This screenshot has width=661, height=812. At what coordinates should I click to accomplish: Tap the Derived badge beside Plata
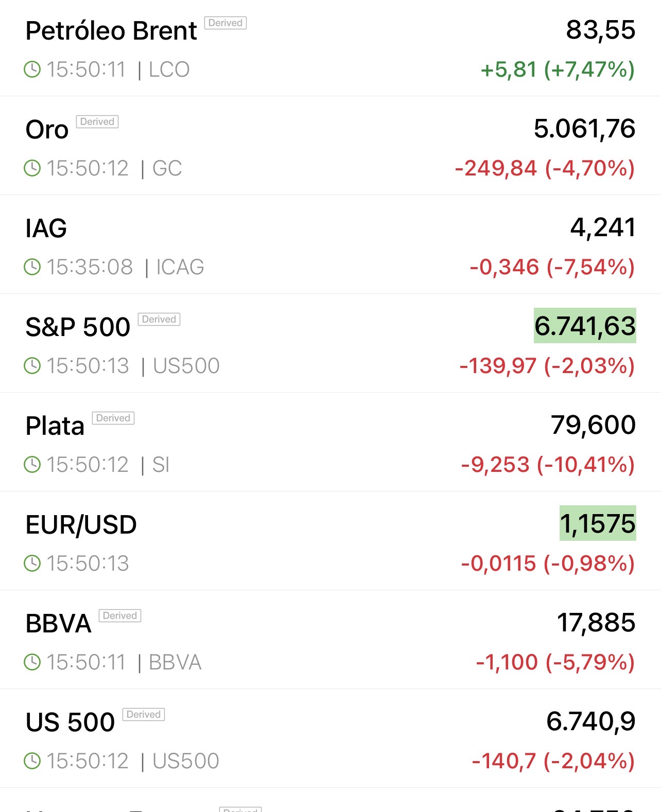113,418
